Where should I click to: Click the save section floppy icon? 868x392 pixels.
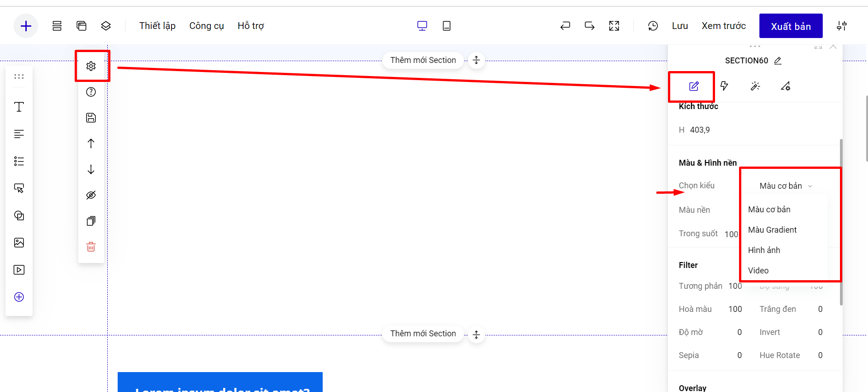click(91, 118)
